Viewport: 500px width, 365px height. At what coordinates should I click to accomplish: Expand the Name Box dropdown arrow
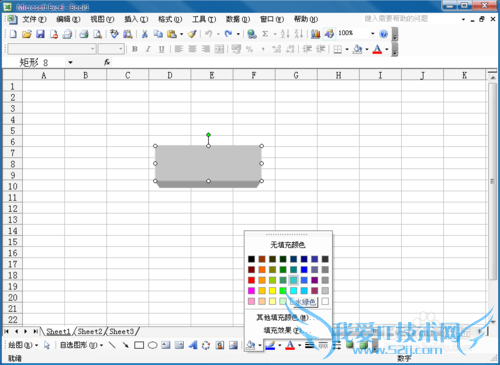pos(70,62)
